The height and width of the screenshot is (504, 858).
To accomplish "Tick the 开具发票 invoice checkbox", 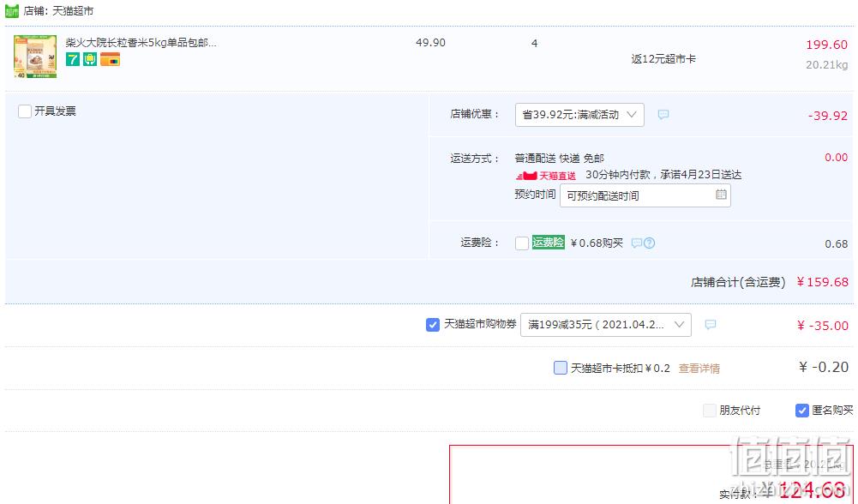I will point(25,111).
